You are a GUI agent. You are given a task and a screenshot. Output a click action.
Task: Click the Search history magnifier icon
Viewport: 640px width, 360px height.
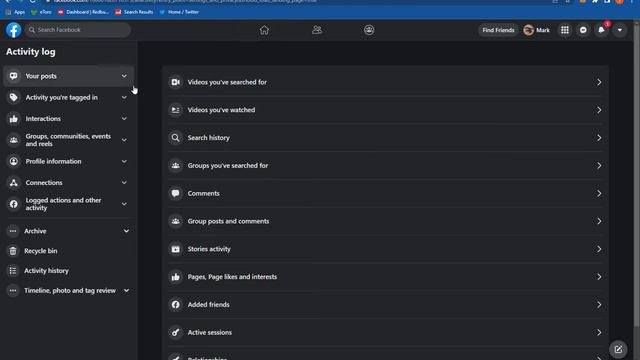click(x=176, y=138)
